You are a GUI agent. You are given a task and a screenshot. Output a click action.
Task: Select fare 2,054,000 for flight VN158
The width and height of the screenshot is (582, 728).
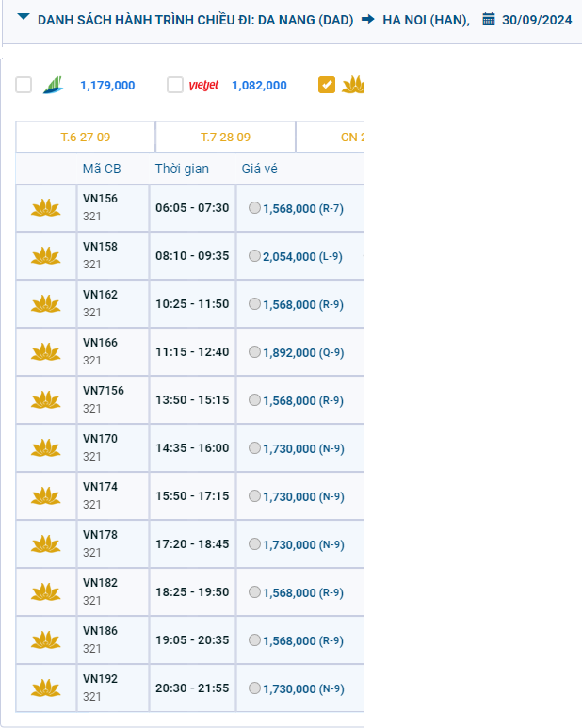(x=255, y=256)
